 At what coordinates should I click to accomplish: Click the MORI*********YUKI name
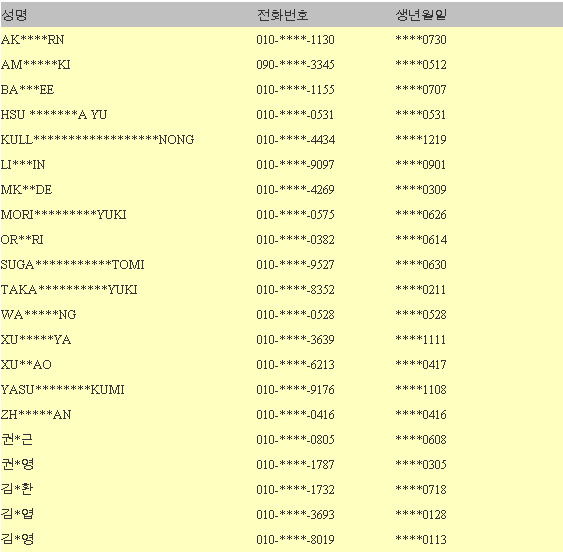point(64,215)
